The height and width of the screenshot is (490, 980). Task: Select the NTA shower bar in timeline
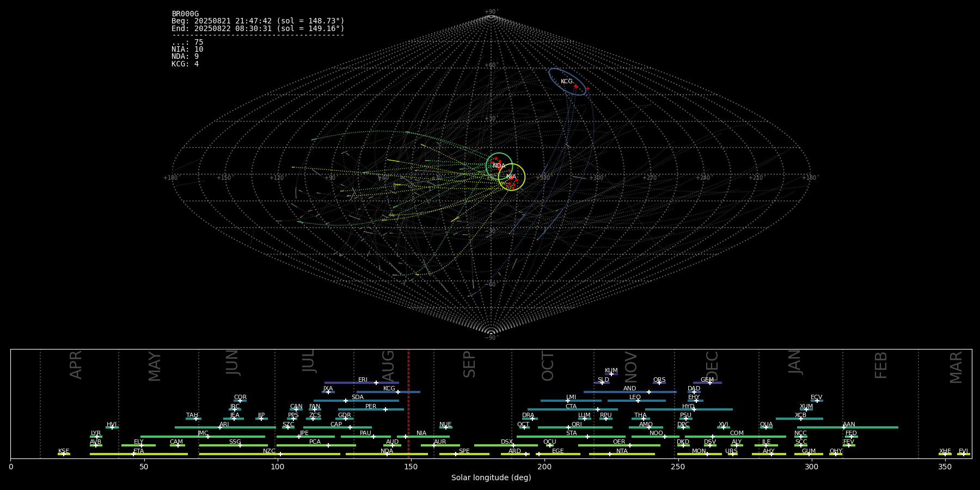622,454
